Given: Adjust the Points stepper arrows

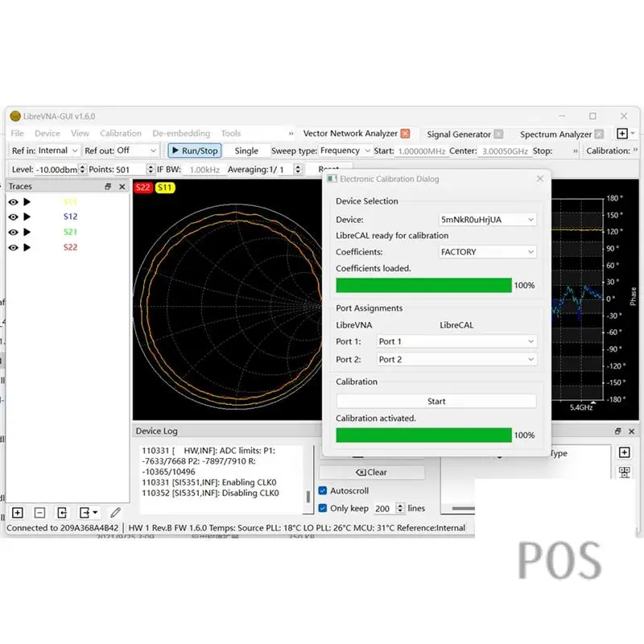Looking at the screenshot, I should pos(151,169).
